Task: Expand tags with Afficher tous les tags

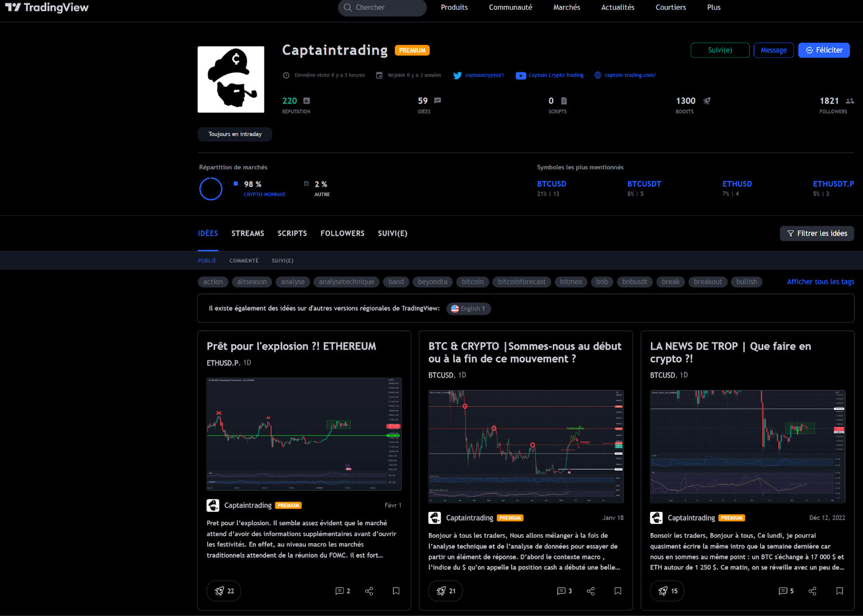Action: (820, 282)
